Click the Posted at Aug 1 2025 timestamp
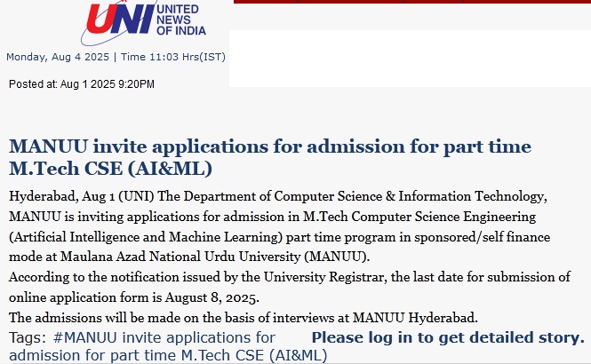Viewport: 591px width, 364px height. pyautogui.click(x=82, y=84)
